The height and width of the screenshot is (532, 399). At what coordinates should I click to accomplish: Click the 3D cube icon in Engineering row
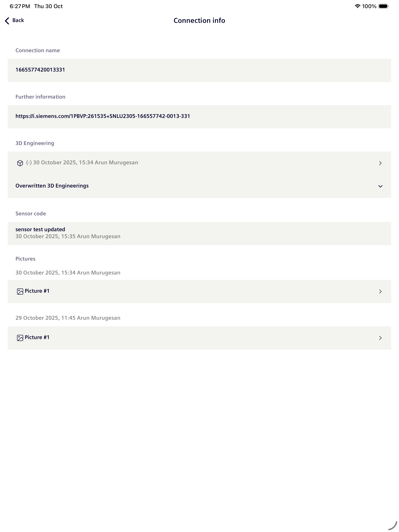[x=20, y=163]
